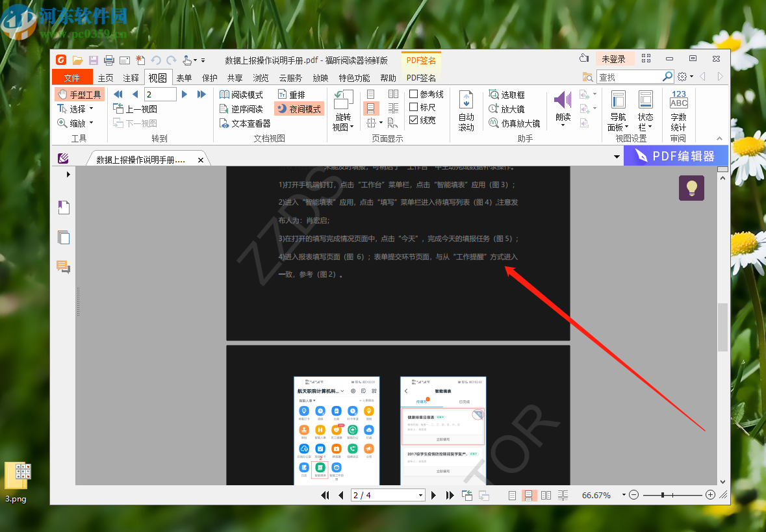Viewport: 766px width, 532px height.
Task: Click the Not Logged In (未登录) button
Action: 613,59
